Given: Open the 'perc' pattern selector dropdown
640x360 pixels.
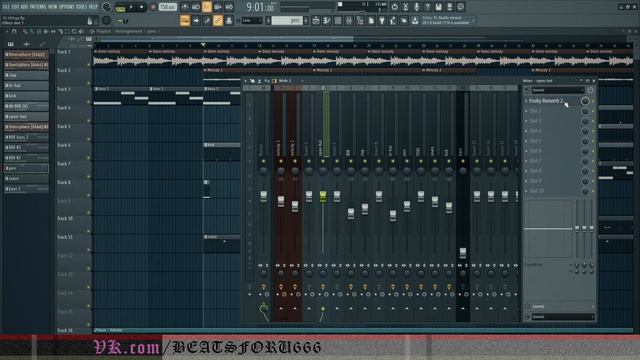Looking at the screenshot, I should pos(287,20).
